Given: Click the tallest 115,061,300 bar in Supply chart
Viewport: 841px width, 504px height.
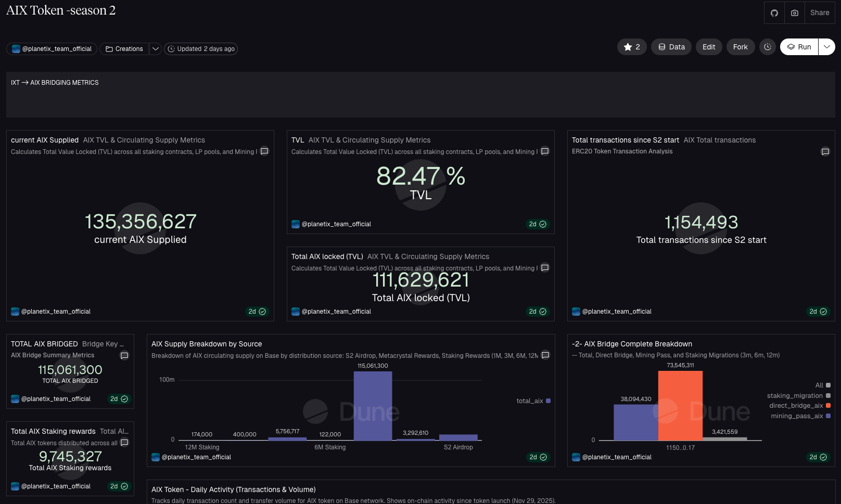Looking at the screenshot, I should click(x=373, y=406).
